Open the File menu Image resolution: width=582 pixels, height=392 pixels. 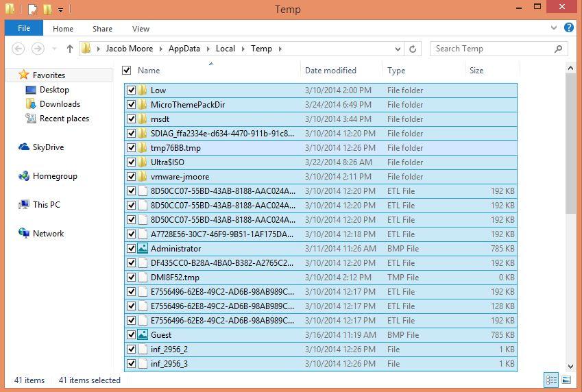point(23,28)
